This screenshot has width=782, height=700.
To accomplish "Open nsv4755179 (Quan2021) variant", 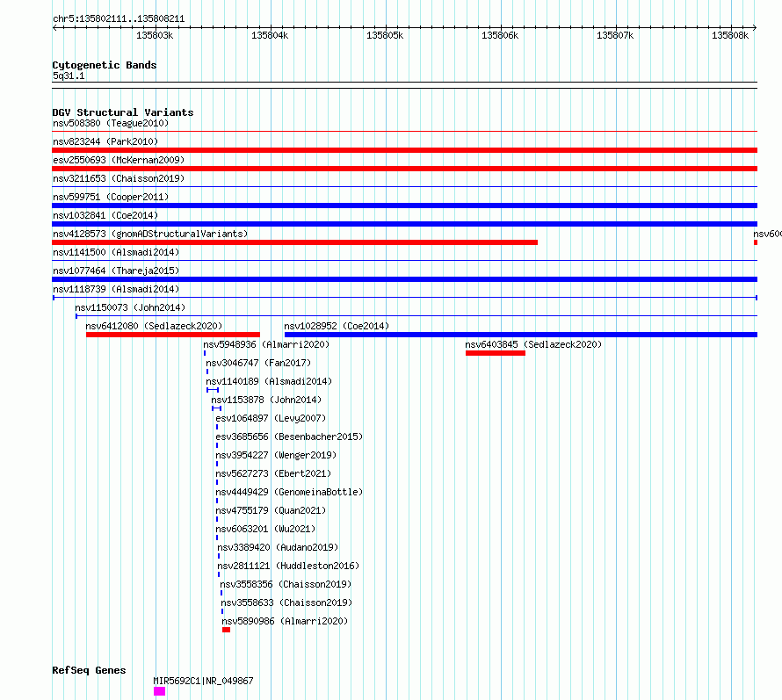I will pyautogui.click(x=271, y=510).
